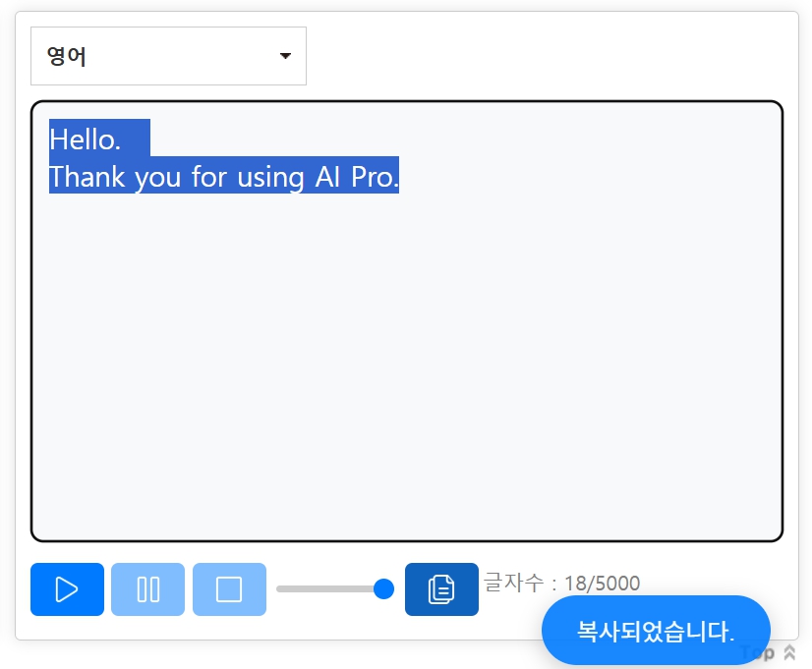Click the 글자수 character count label
Viewport: 812px width, 669px height.
click(x=514, y=584)
